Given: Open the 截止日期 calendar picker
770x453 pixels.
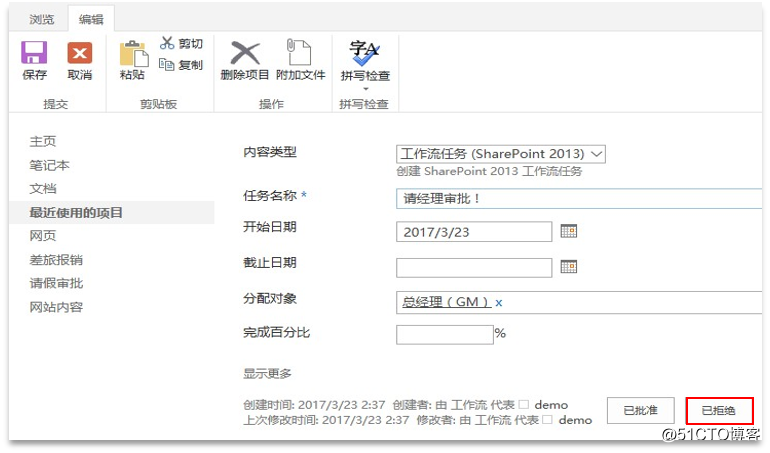Looking at the screenshot, I should [569, 267].
